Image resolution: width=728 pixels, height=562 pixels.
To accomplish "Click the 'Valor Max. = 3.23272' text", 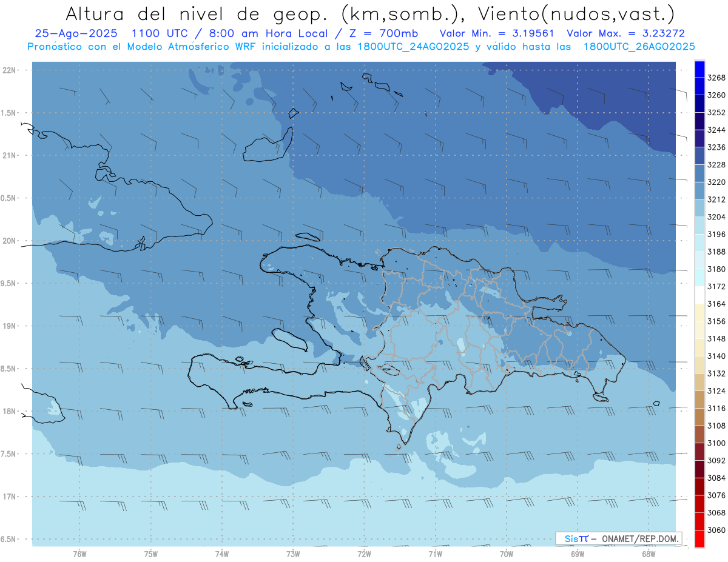I will (x=625, y=33).
